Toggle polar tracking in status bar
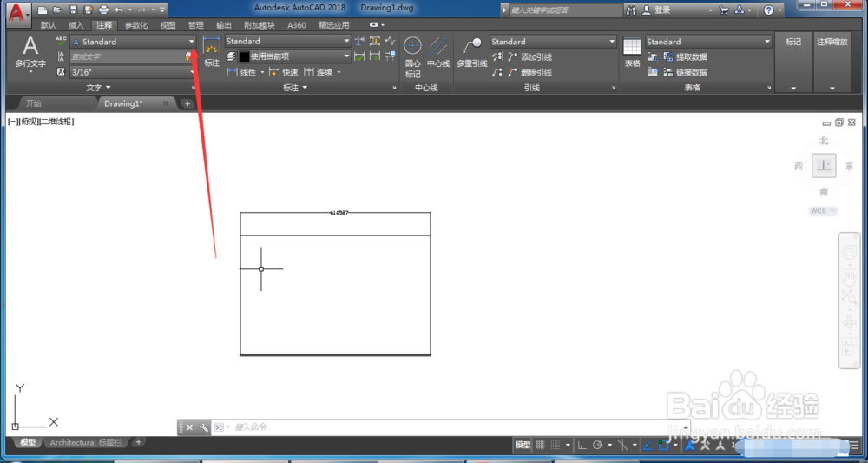 [597, 445]
